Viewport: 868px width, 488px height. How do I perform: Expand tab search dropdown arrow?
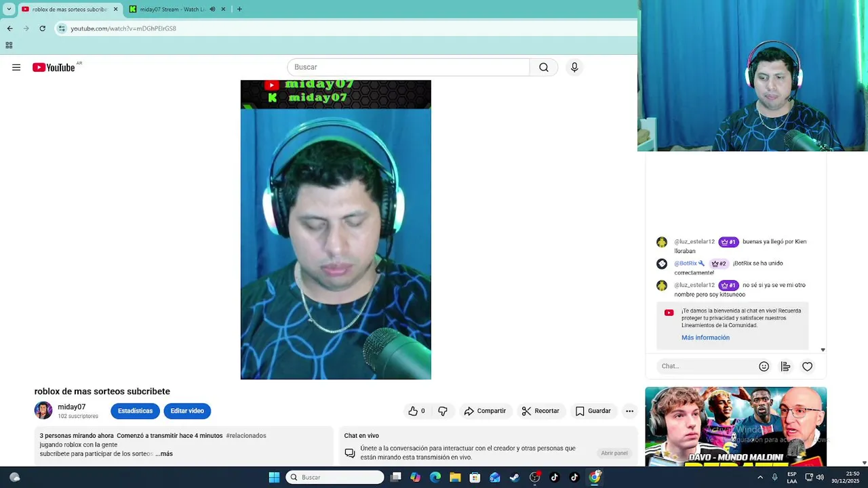pos(9,9)
